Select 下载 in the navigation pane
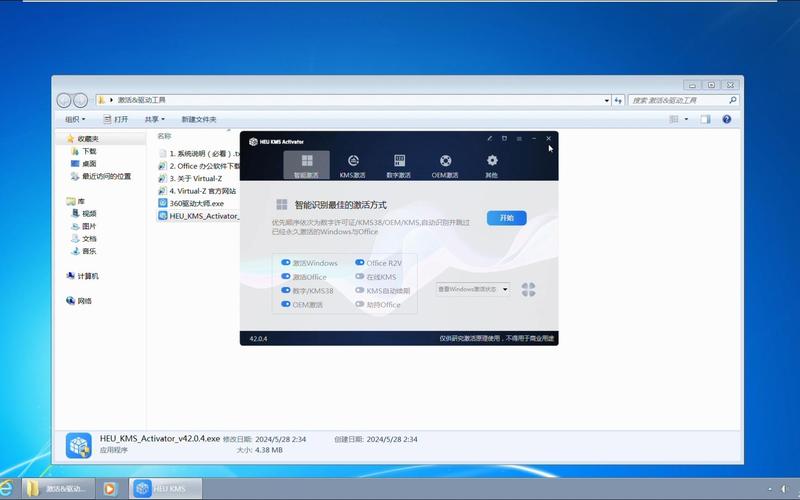This screenshot has width=800, height=500. click(89, 152)
